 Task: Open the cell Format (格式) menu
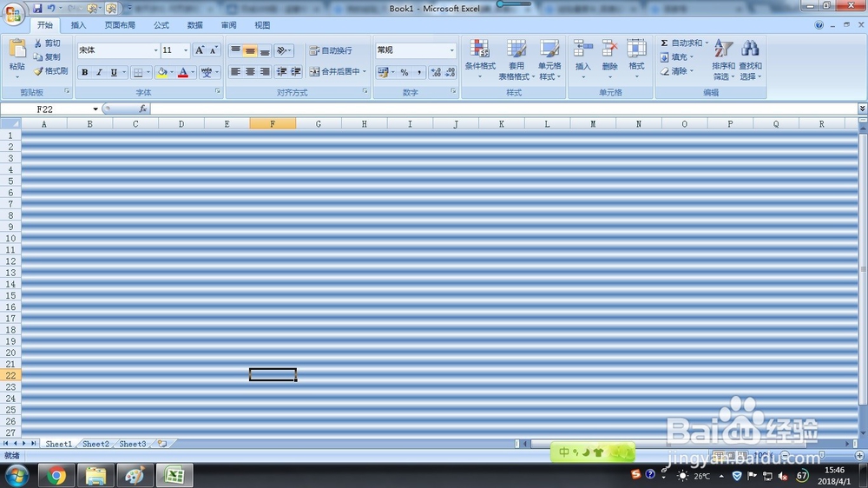tap(636, 59)
